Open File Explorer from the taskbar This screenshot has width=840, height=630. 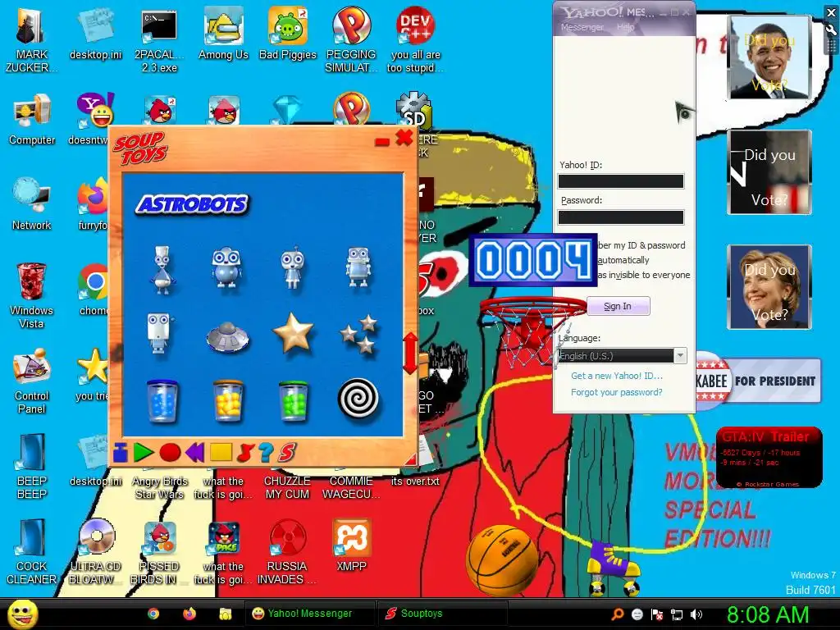click(x=225, y=614)
